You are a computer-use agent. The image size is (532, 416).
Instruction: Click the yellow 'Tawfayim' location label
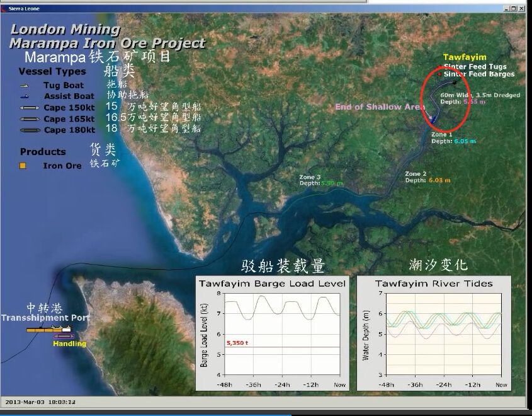coord(465,57)
